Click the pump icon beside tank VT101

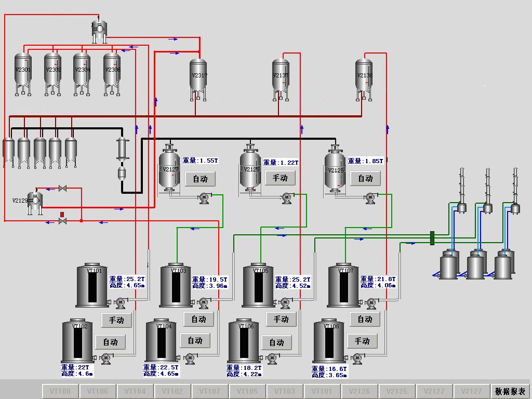coord(121,302)
